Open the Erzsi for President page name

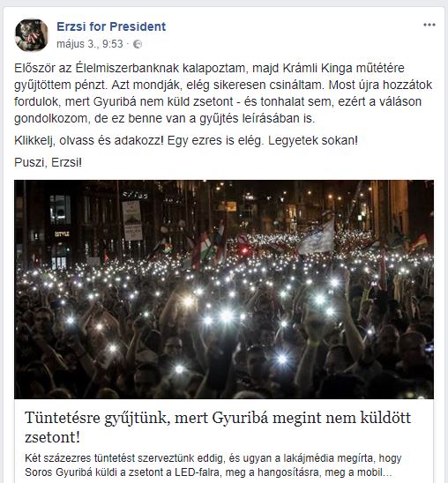click(111, 26)
